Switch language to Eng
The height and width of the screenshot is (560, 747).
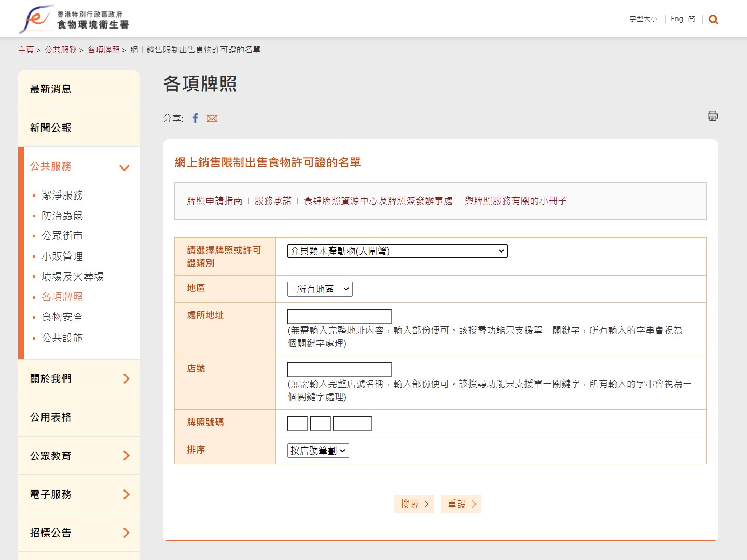pos(676,19)
